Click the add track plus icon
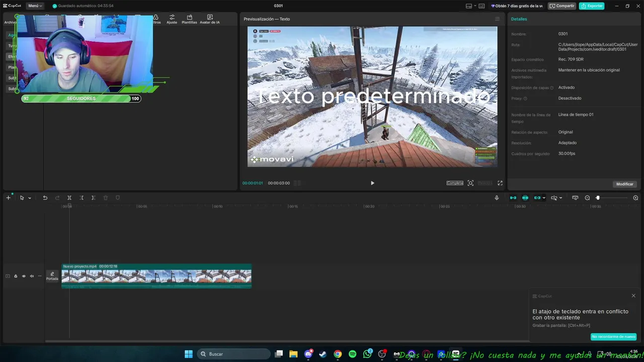The height and width of the screenshot is (362, 644). click(8, 198)
